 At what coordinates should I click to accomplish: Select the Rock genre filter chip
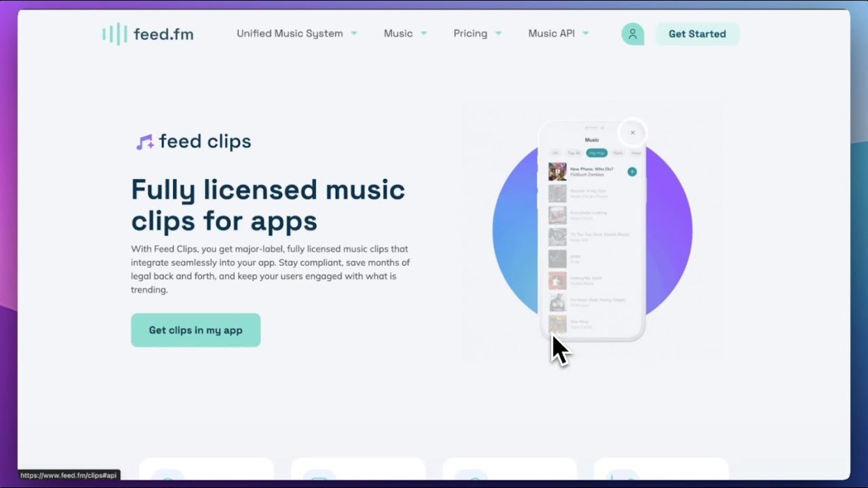pos(618,153)
